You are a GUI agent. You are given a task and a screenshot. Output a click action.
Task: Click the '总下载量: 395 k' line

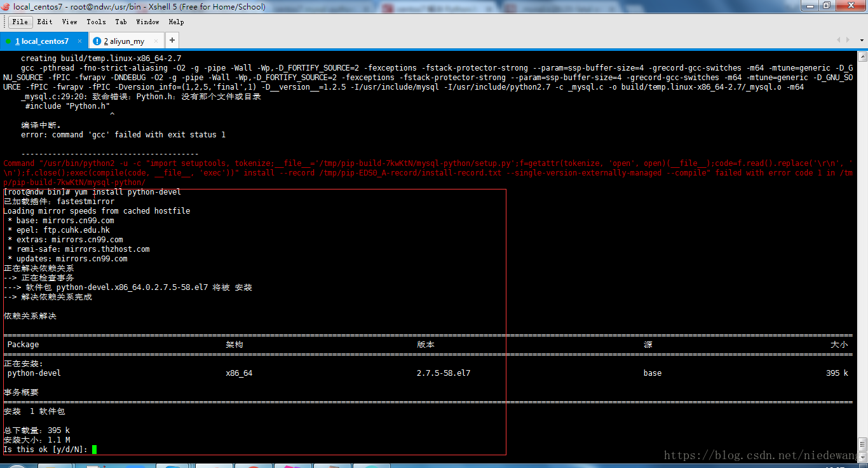point(37,430)
